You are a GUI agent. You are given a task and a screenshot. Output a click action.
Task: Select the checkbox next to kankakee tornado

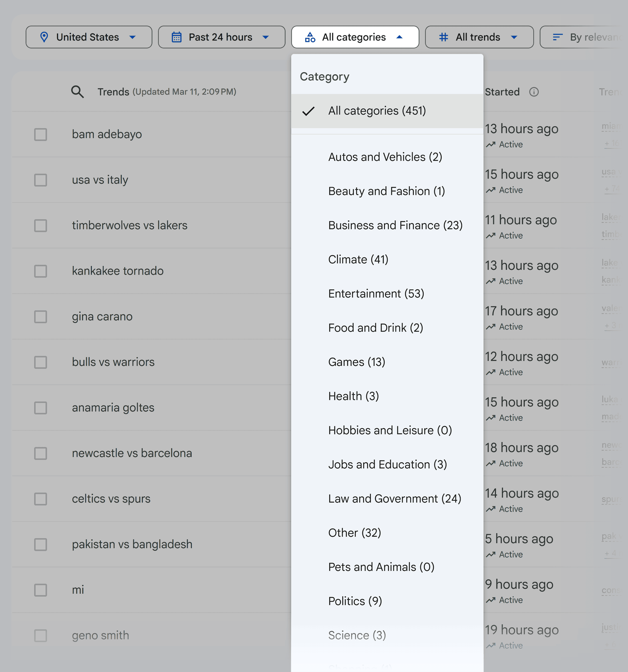(40, 271)
